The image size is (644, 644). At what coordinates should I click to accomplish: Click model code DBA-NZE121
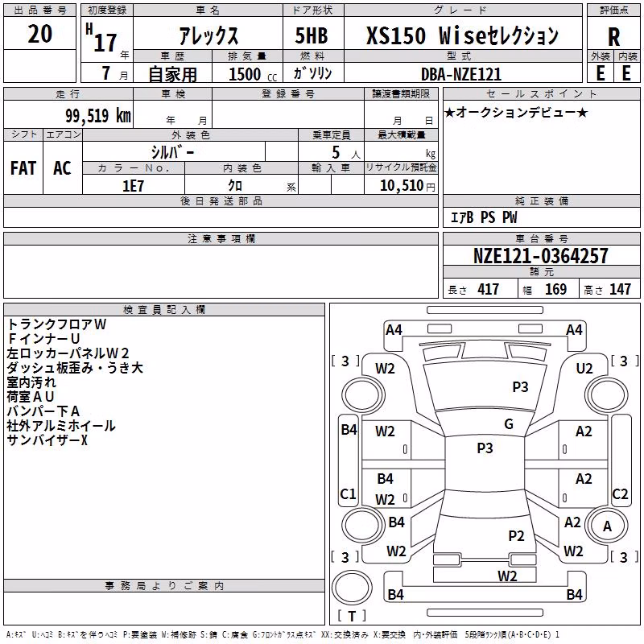pyautogui.click(x=461, y=74)
